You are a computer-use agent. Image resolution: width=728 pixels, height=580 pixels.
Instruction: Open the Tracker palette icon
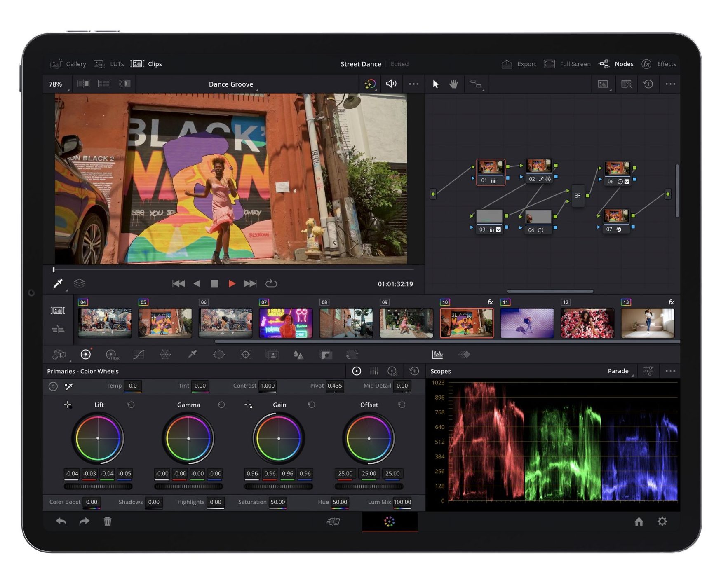246,355
